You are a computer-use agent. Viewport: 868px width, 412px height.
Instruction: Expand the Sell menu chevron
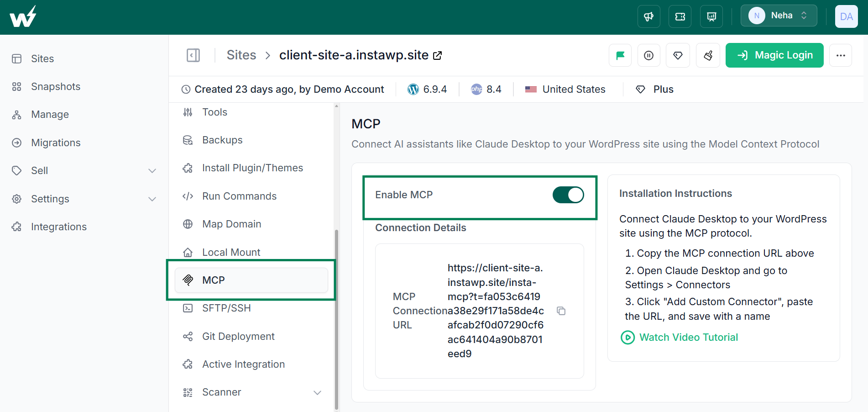tap(152, 171)
